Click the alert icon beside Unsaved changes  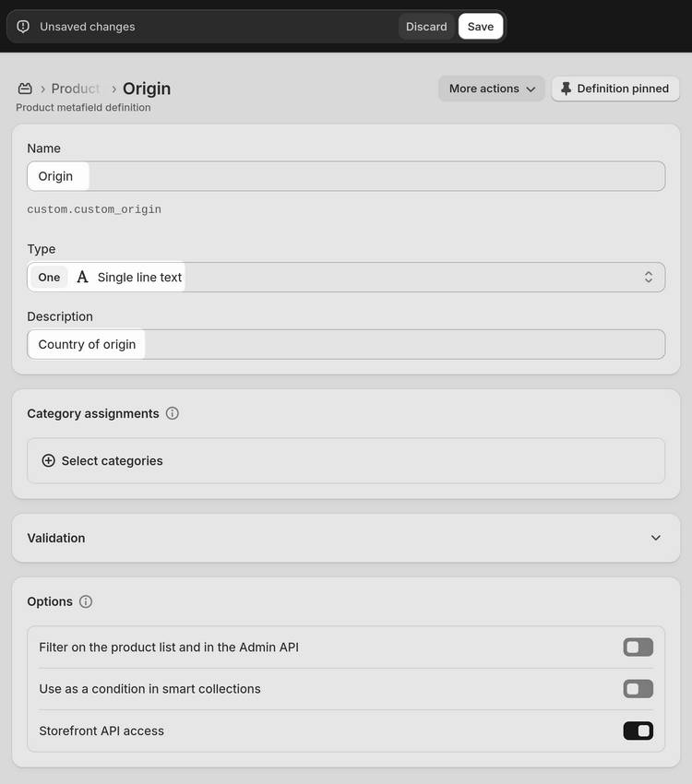coord(22,26)
